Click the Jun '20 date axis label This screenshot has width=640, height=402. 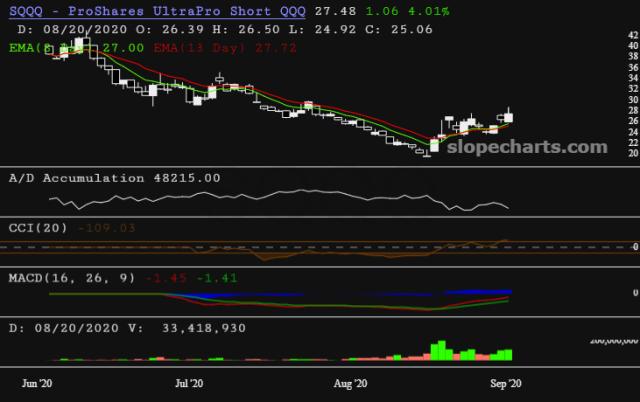click(39, 383)
